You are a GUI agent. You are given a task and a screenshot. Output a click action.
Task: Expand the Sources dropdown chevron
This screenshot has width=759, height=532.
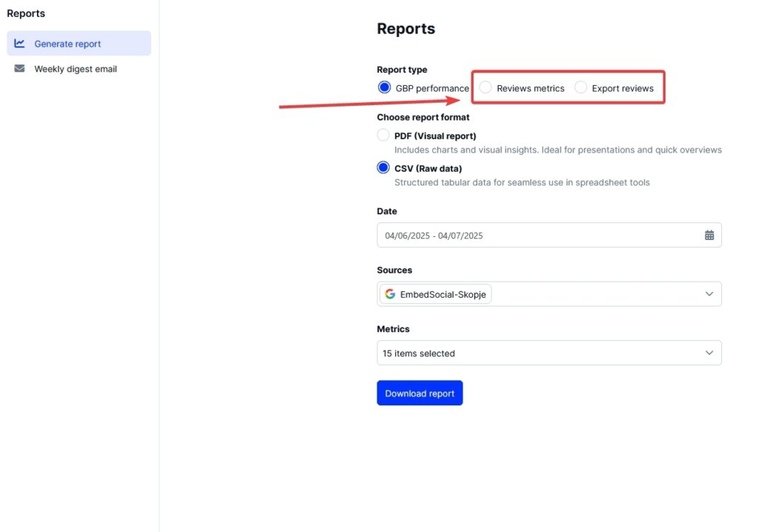(x=709, y=294)
